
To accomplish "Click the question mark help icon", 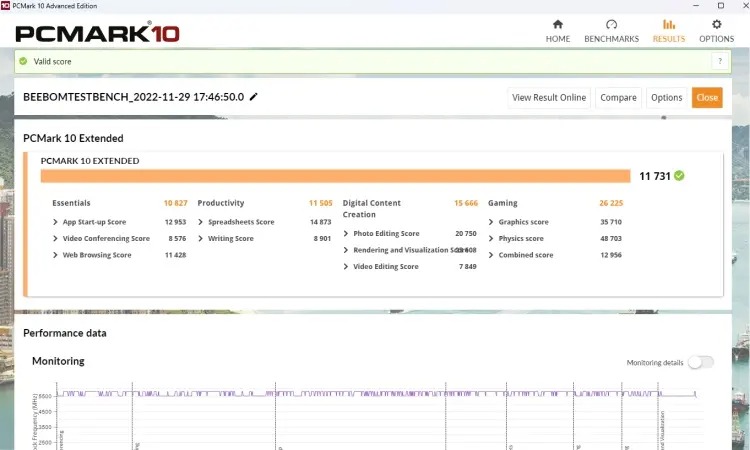I will [720, 61].
